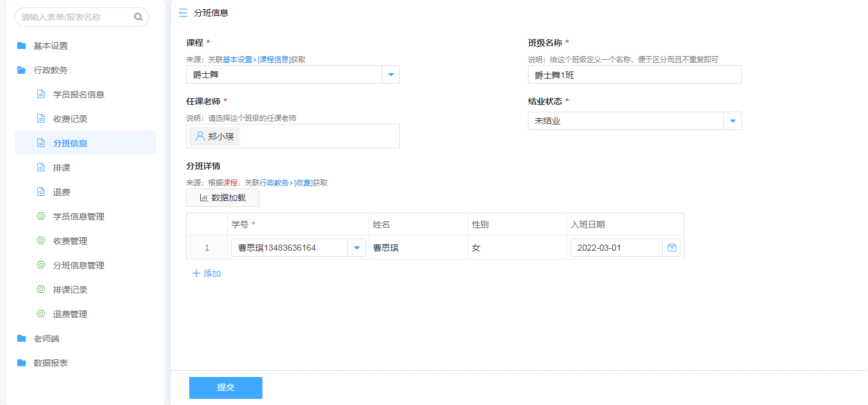Follow the 课程信息 source link

click(274, 60)
